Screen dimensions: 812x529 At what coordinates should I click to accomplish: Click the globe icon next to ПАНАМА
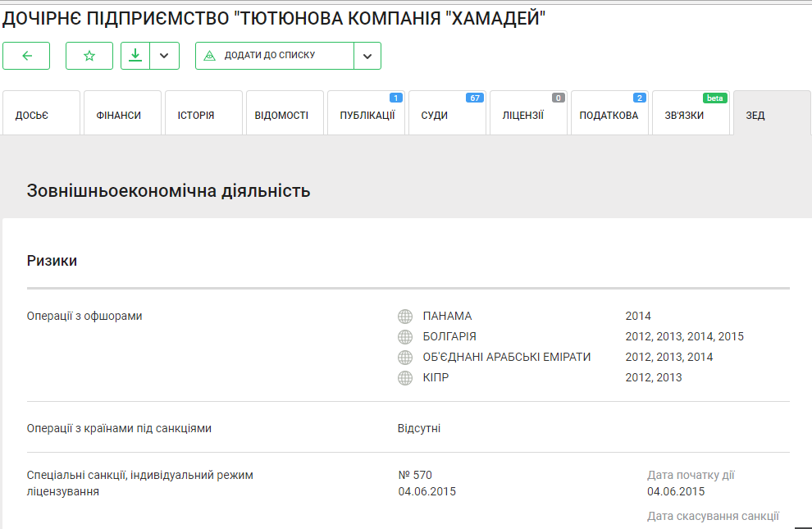pos(404,317)
